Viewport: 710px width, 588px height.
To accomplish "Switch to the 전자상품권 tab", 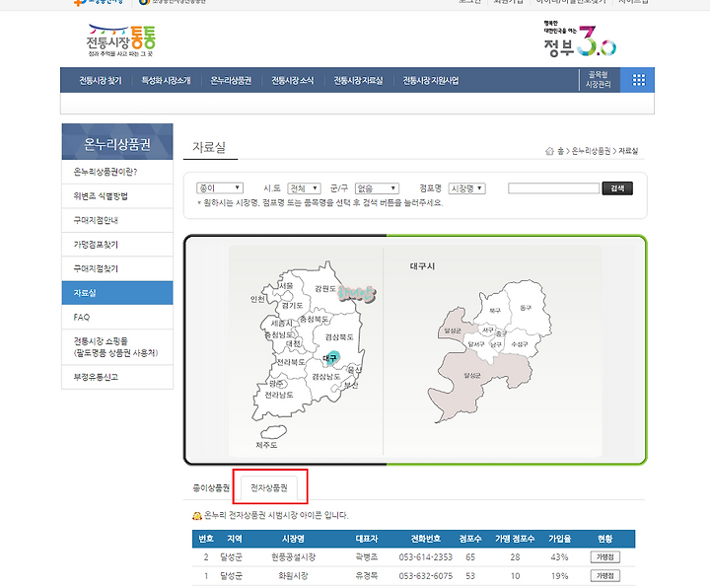I will (x=269, y=488).
